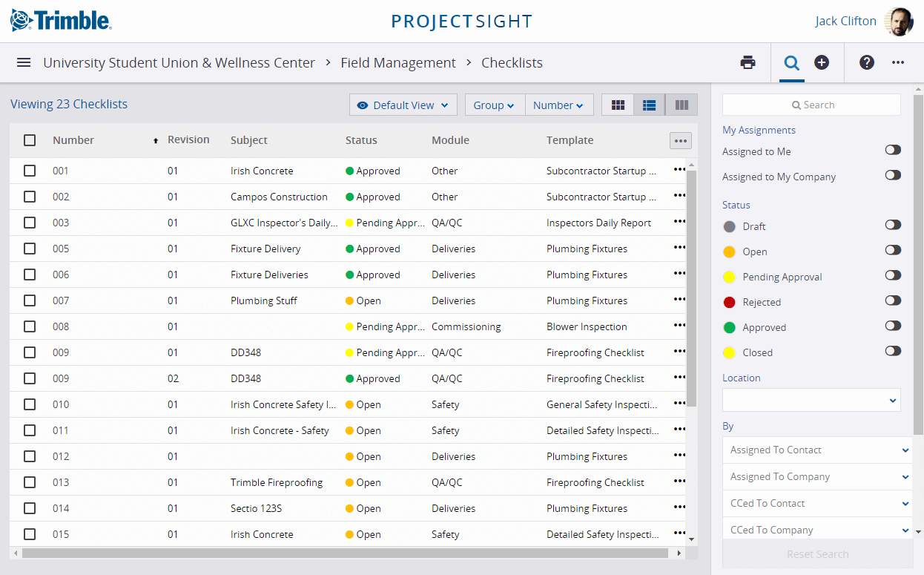This screenshot has width=924, height=575.
Task: Open the Location dropdown
Action: pos(811,400)
